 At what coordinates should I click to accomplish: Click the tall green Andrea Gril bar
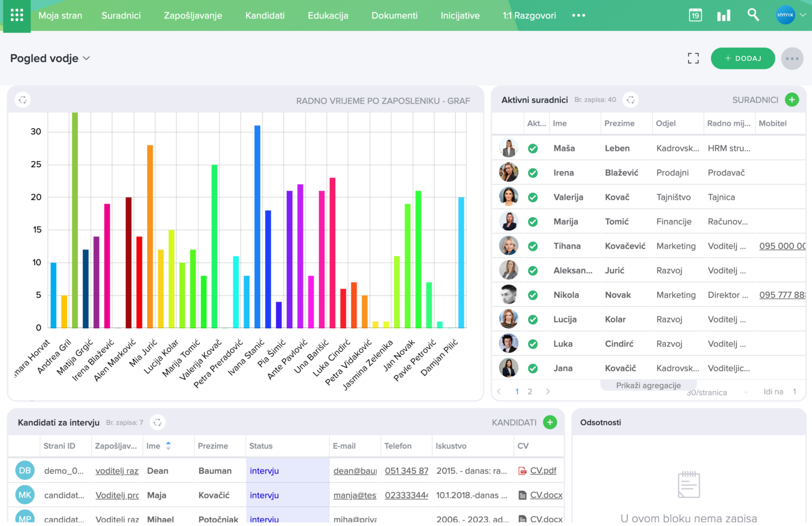[x=75, y=220]
